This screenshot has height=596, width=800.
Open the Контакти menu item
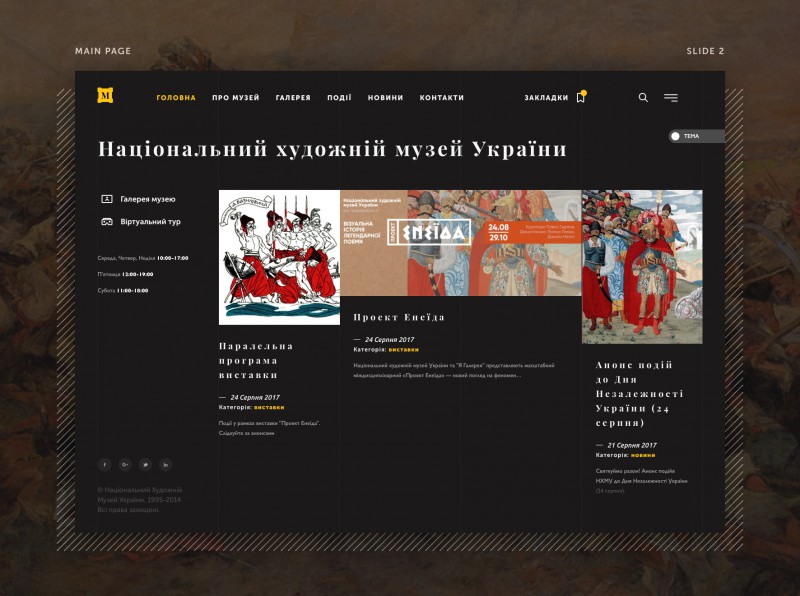(442, 97)
